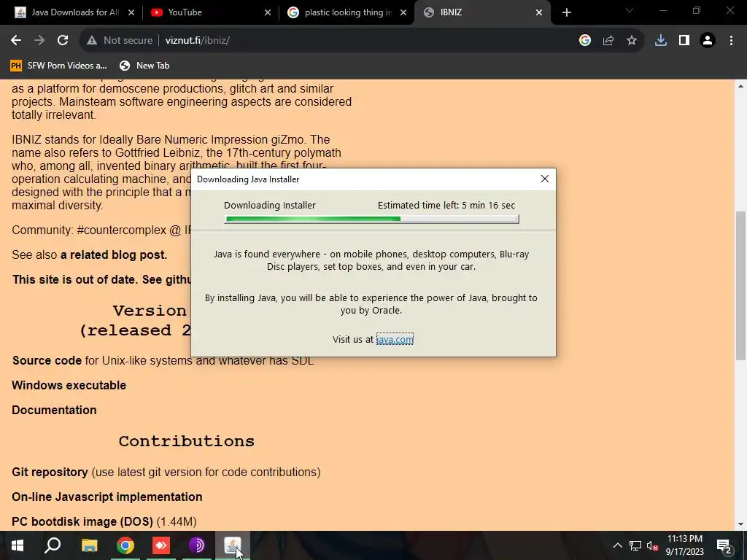Screen dimensions: 747x560
Task: Click the scrollbar down arrow
Action: (741, 524)
